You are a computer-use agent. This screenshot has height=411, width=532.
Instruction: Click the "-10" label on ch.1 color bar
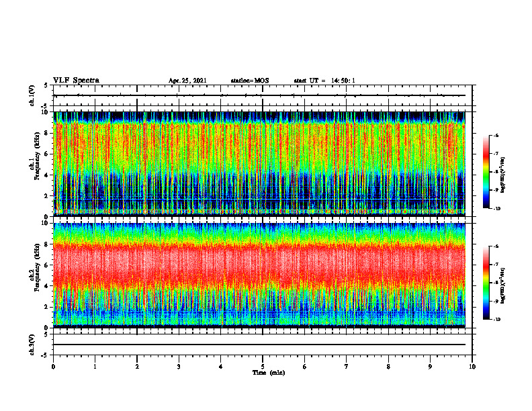point(496,209)
